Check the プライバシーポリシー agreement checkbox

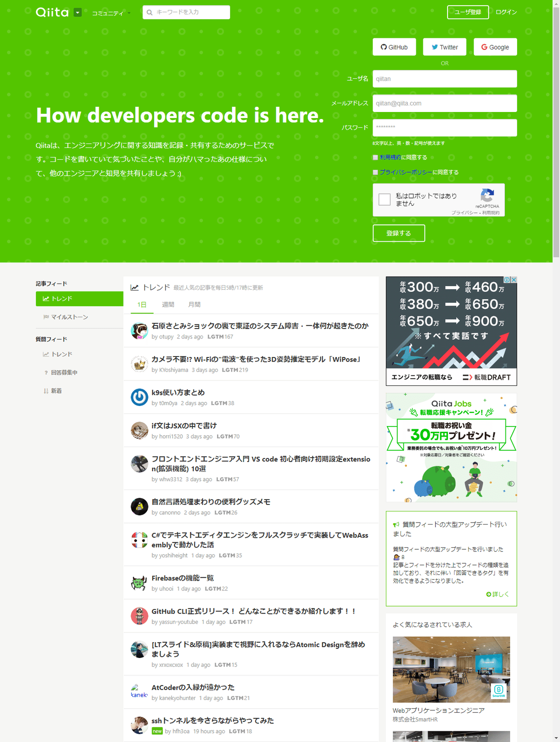[x=375, y=173]
